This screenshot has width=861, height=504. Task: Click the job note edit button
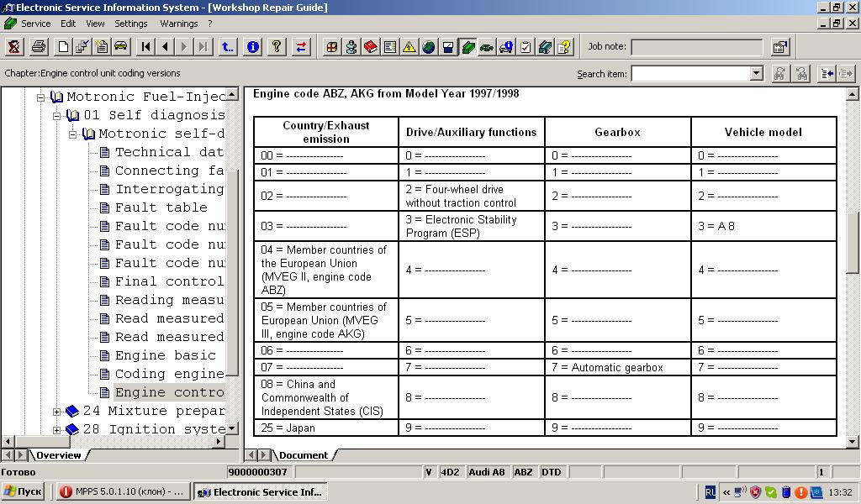779,47
